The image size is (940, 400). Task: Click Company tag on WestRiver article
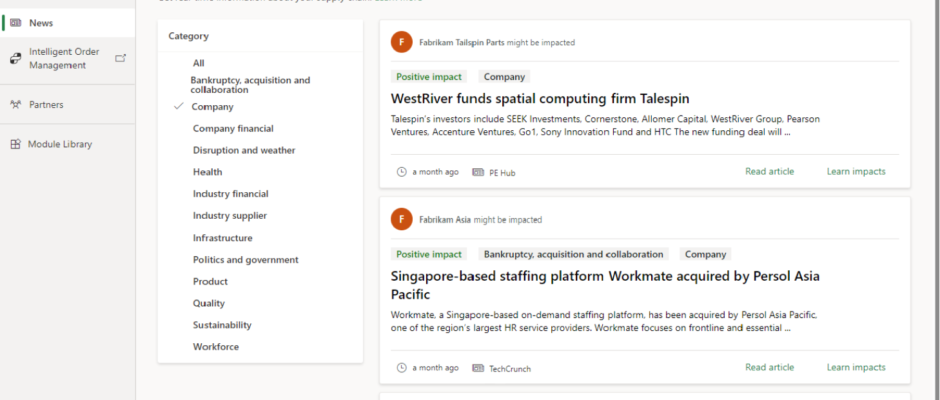[504, 77]
